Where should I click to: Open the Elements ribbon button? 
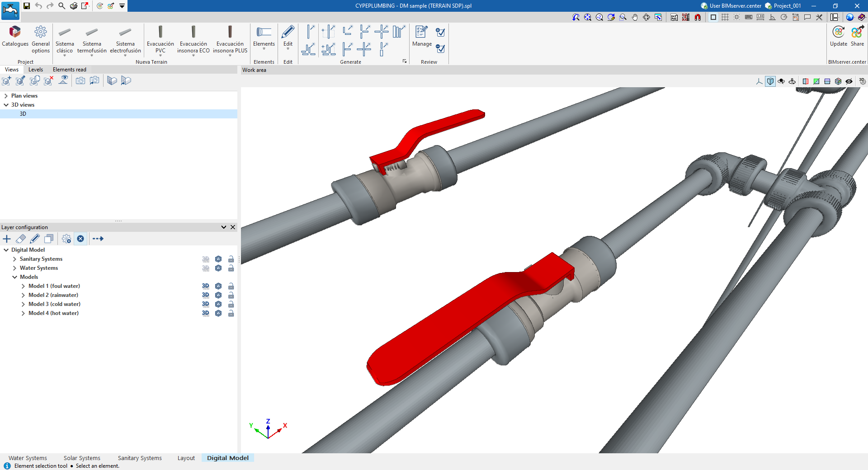pyautogui.click(x=264, y=37)
